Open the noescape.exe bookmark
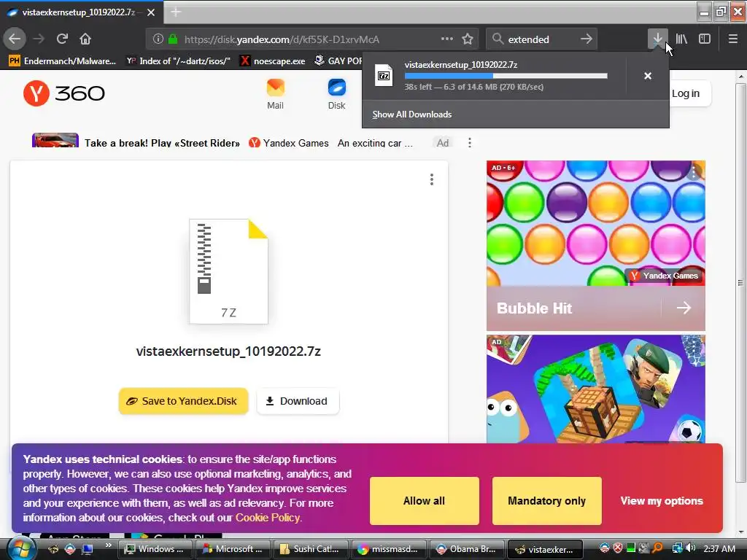Screen dimensions: 747x560 click(273, 61)
